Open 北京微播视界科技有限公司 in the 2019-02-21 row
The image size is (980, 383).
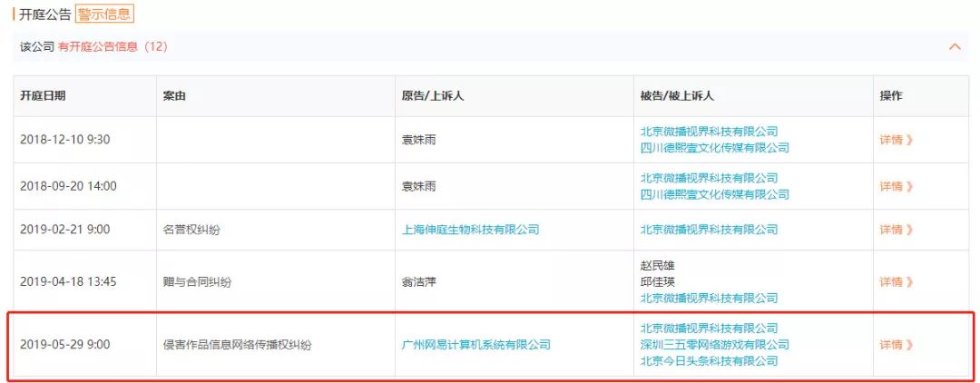(709, 230)
